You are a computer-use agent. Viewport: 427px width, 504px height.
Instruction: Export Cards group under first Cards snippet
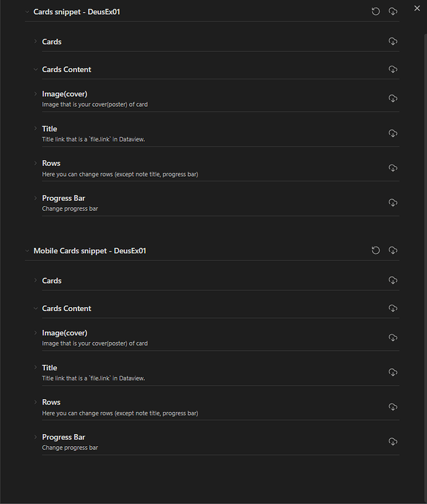click(x=393, y=42)
